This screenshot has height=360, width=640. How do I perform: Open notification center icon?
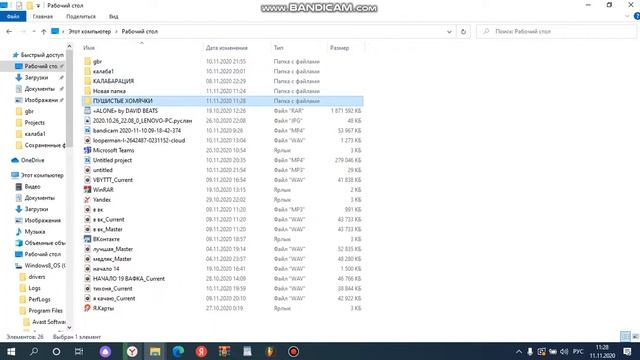pos(627,351)
